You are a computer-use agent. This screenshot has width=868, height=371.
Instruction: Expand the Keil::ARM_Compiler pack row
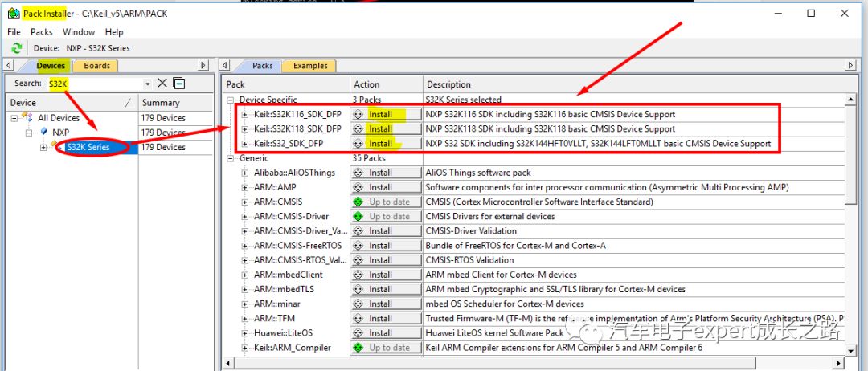pyautogui.click(x=244, y=347)
